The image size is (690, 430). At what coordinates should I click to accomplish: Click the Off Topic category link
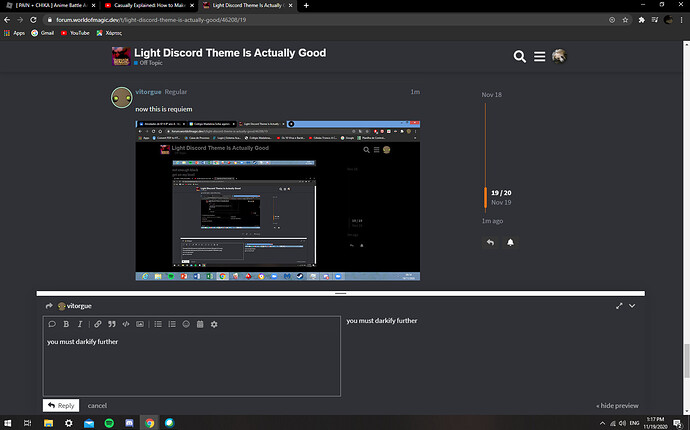[148, 63]
